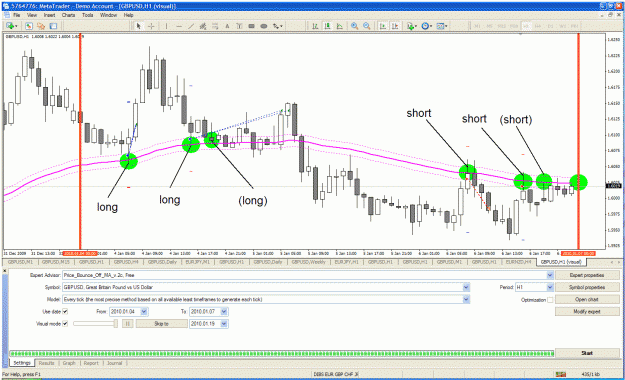Select the Text (A) tool

pyautogui.click(x=227, y=26)
